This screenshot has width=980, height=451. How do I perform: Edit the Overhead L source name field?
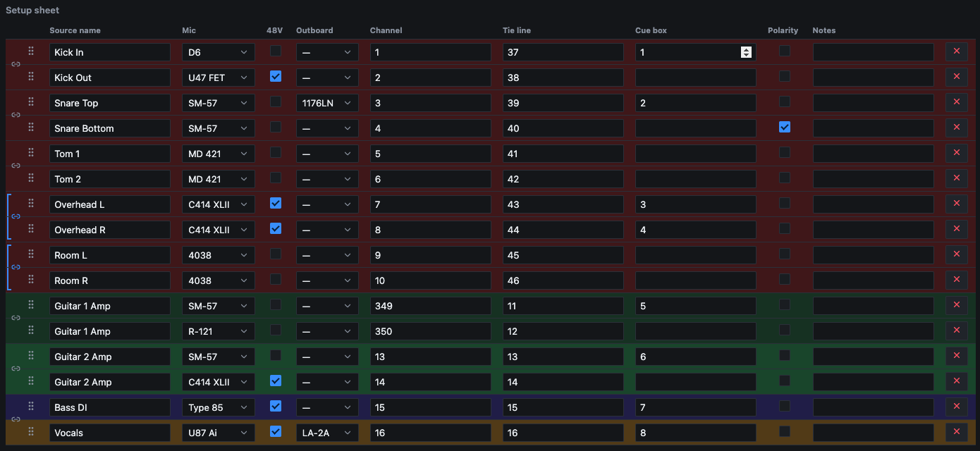(110, 204)
